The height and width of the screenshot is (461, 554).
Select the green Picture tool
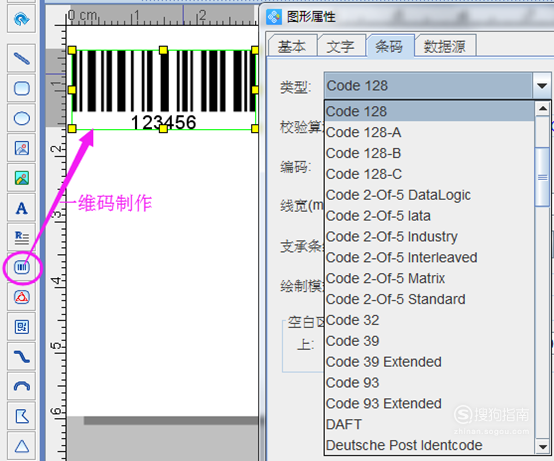(22, 178)
